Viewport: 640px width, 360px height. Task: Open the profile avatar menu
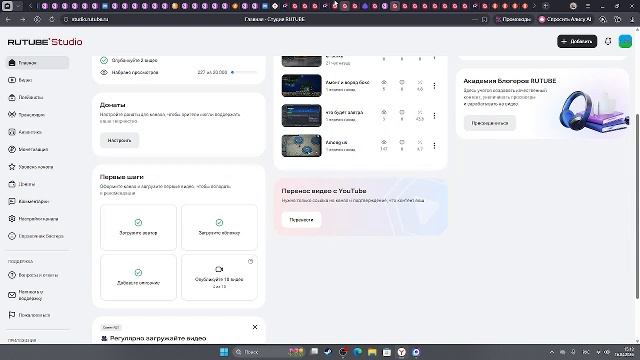pyautogui.click(x=625, y=41)
